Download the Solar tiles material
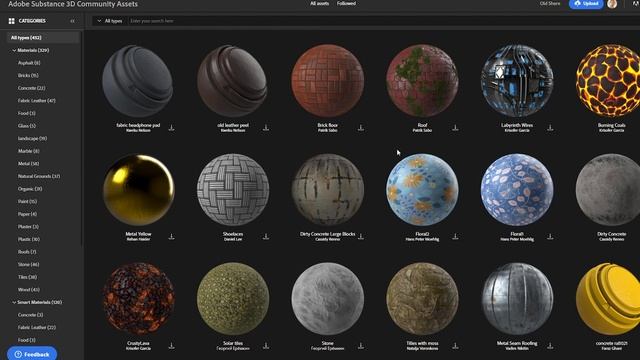640x360 pixels. [x=266, y=346]
